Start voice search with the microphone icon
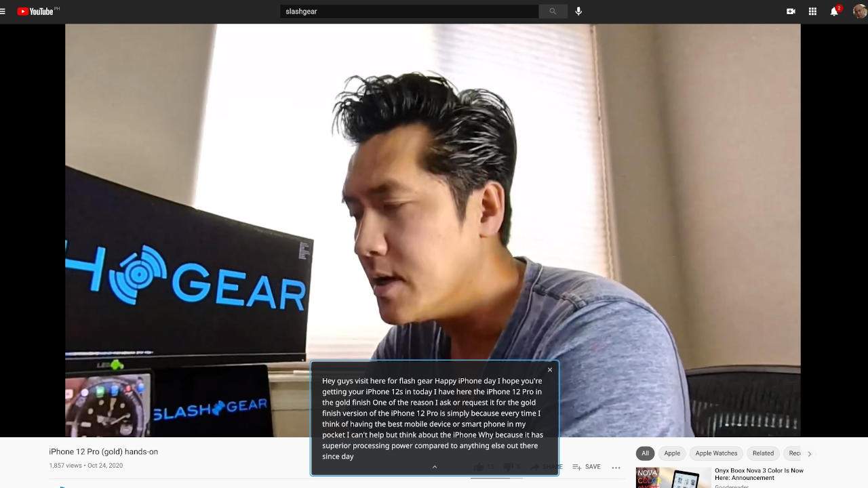Image resolution: width=868 pixels, height=488 pixels. (x=578, y=12)
